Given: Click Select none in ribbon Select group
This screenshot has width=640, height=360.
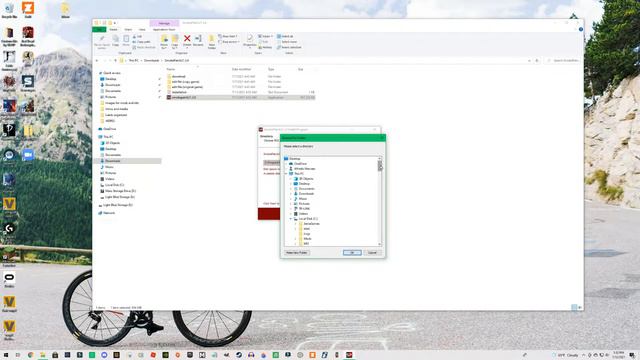Looking at the screenshot, I should [x=287, y=42].
